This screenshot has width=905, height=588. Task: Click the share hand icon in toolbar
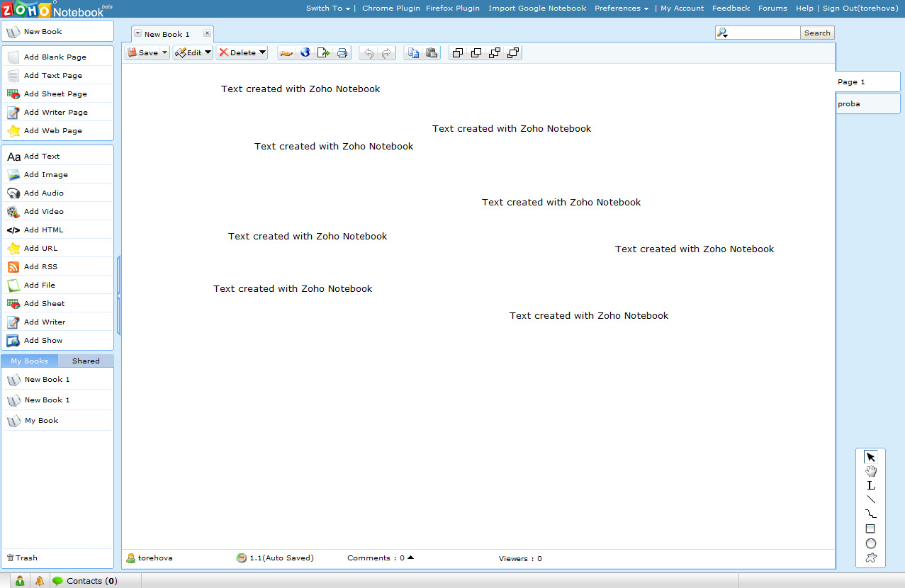(286, 52)
